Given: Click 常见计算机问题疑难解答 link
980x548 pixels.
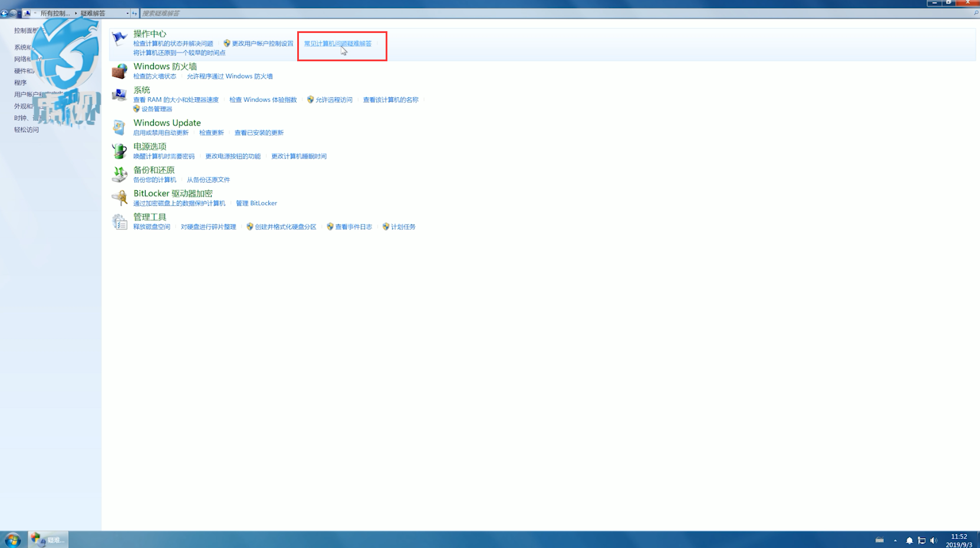Looking at the screenshot, I should tap(338, 44).
